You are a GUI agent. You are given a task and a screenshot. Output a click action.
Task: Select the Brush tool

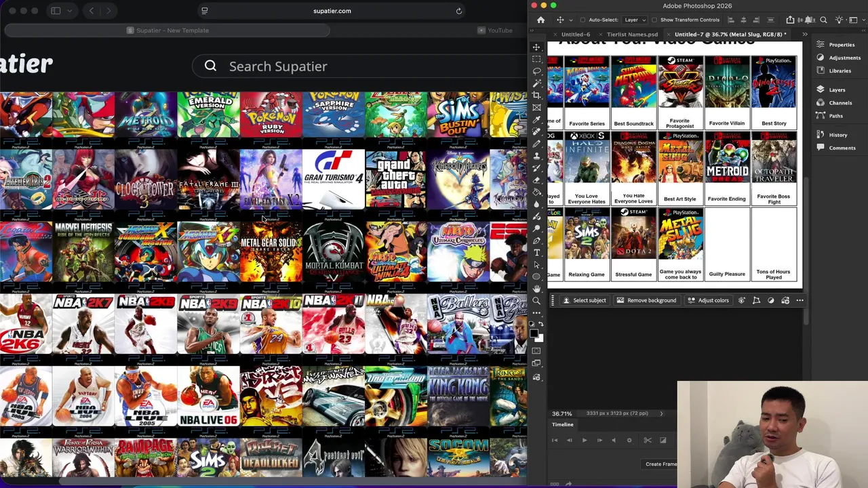536,143
